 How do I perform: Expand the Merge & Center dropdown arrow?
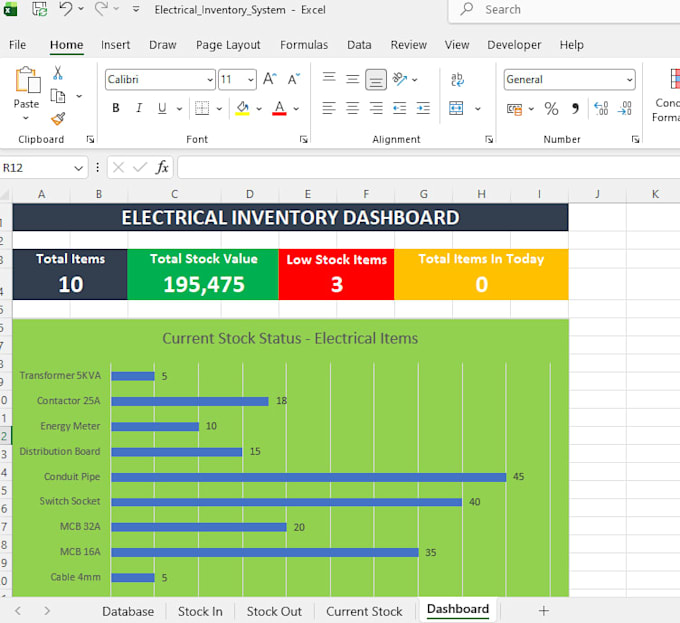point(477,109)
